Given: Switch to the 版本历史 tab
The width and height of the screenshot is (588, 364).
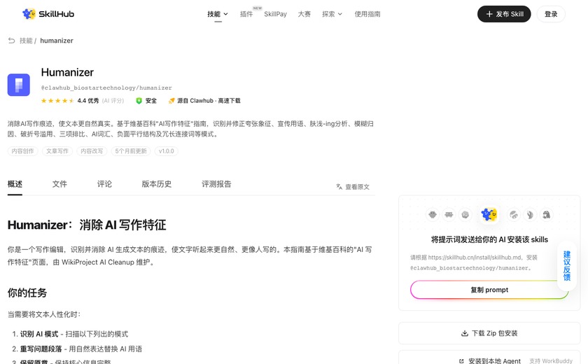Looking at the screenshot, I should [x=156, y=184].
